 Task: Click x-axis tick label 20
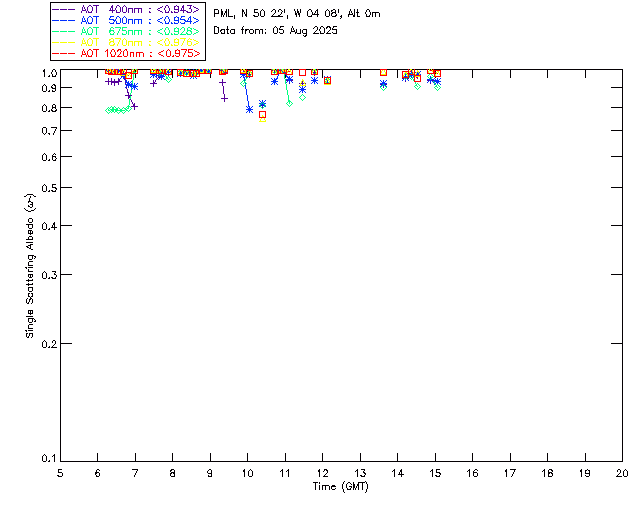pyautogui.click(x=622, y=473)
